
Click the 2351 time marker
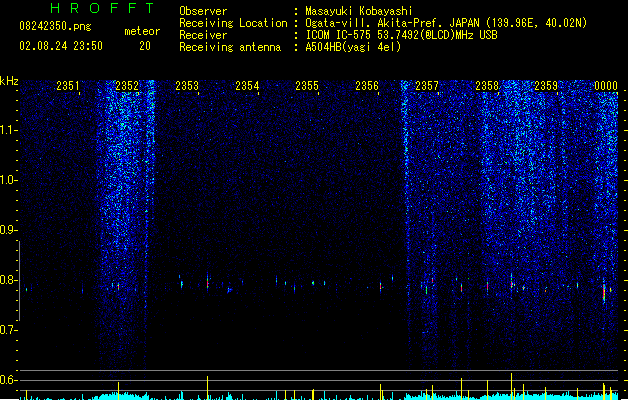tap(67, 86)
